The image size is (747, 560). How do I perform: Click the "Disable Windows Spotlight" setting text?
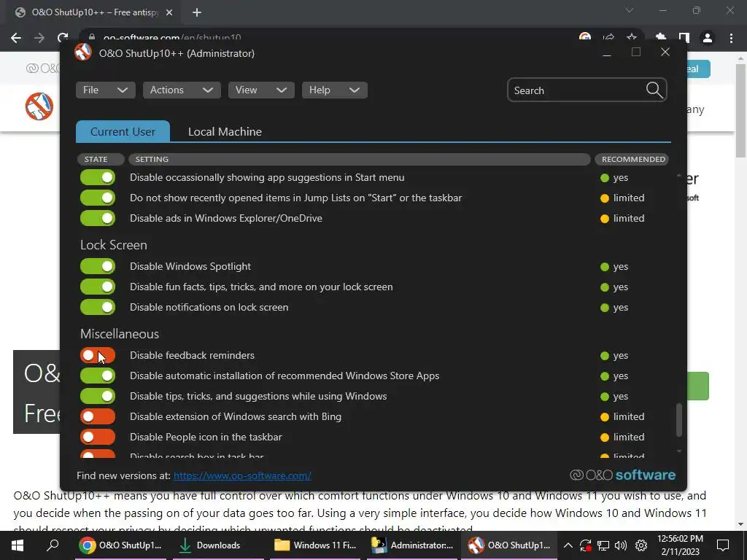click(x=190, y=267)
